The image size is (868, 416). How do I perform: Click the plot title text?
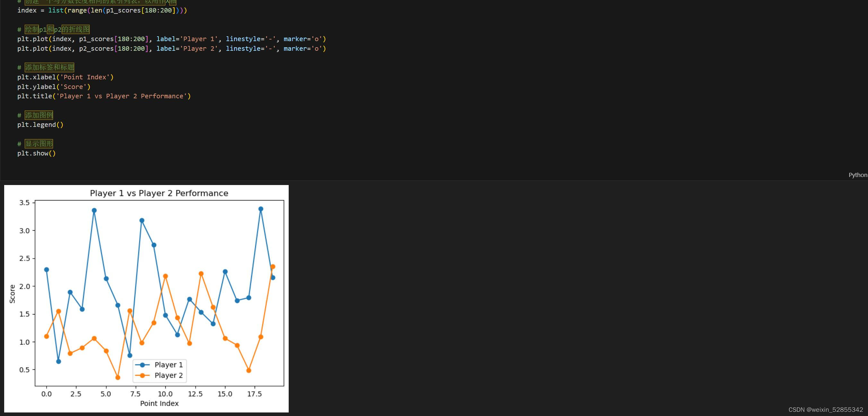(159, 193)
